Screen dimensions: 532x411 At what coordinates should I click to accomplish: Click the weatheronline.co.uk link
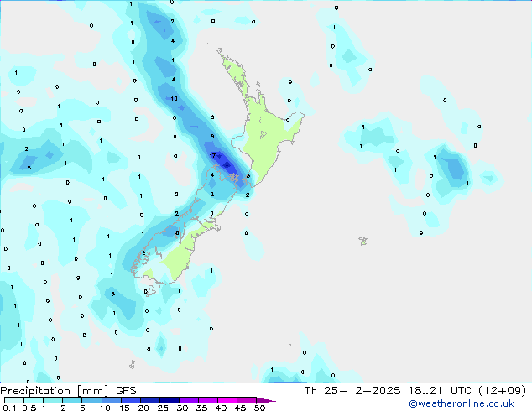[x=462, y=404]
